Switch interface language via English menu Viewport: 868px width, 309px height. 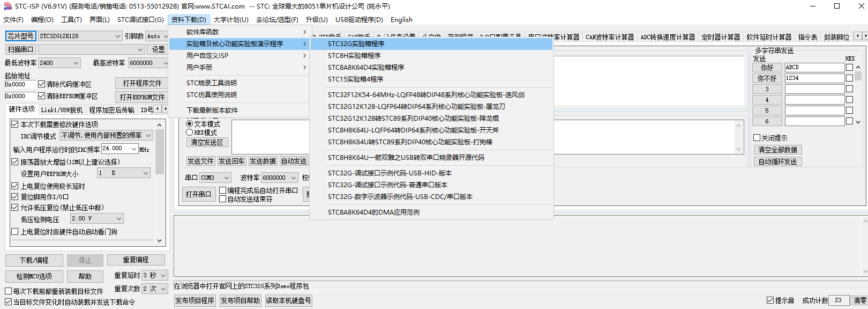pyautogui.click(x=401, y=20)
